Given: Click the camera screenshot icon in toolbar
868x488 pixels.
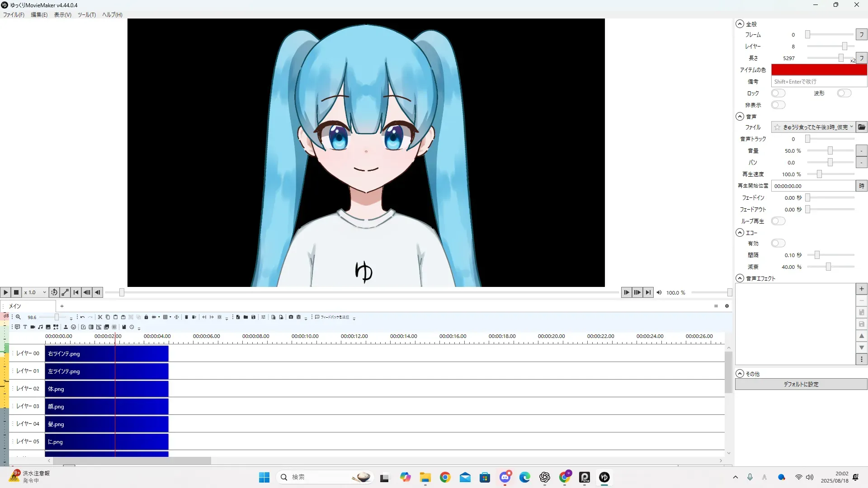Looking at the screenshot, I should pyautogui.click(x=291, y=317).
